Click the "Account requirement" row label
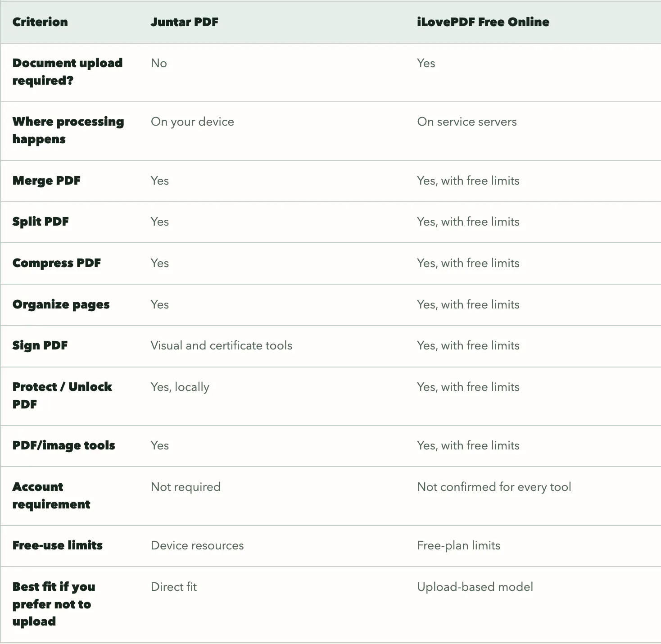The height and width of the screenshot is (644, 661). (x=51, y=495)
